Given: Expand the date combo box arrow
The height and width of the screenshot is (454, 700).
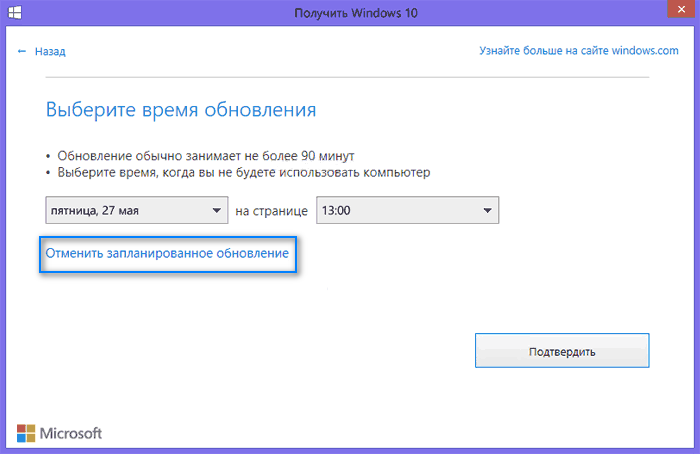Looking at the screenshot, I should point(216,211).
